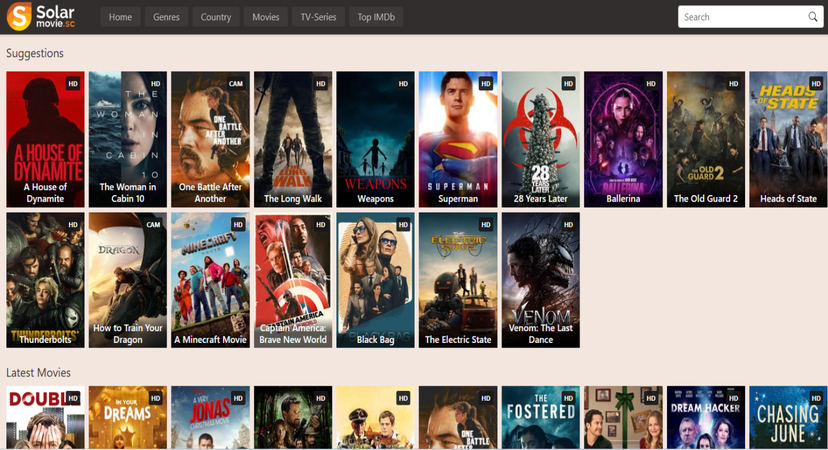
Task: Click the Latest Movies section heading
Action: pos(39,372)
